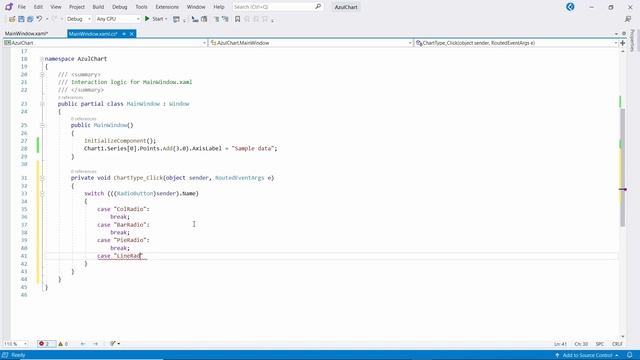
Task: Open the AzulChart project scope dropdown
Action: point(105,43)
